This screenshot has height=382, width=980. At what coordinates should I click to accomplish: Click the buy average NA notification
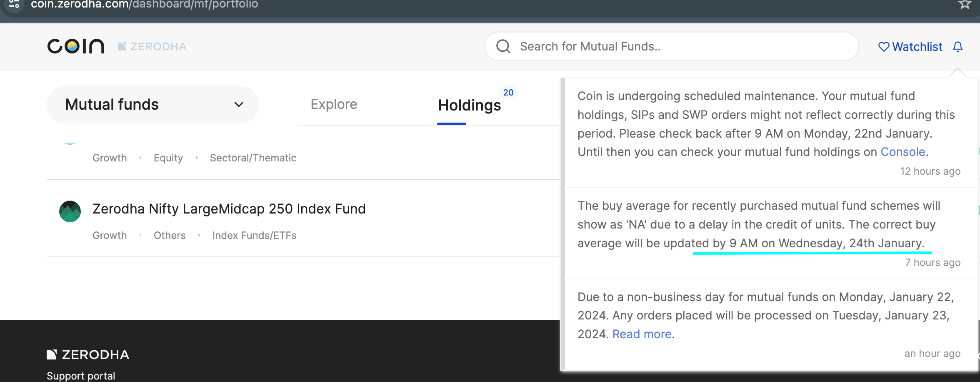tap(769, 234)
